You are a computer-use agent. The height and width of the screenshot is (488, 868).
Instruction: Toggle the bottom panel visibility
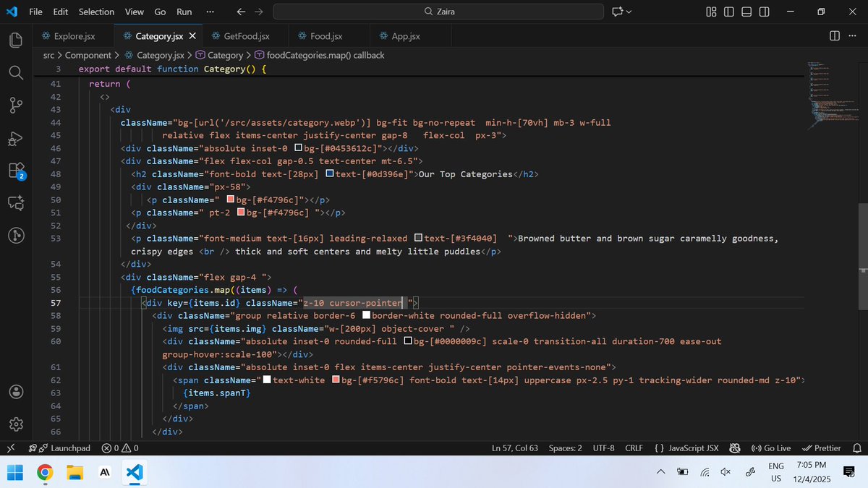746,12
